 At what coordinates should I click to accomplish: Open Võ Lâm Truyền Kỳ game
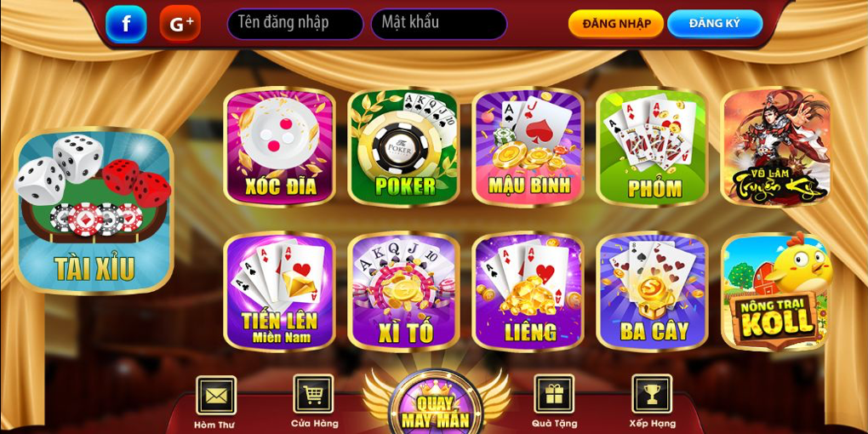point(775,146)
